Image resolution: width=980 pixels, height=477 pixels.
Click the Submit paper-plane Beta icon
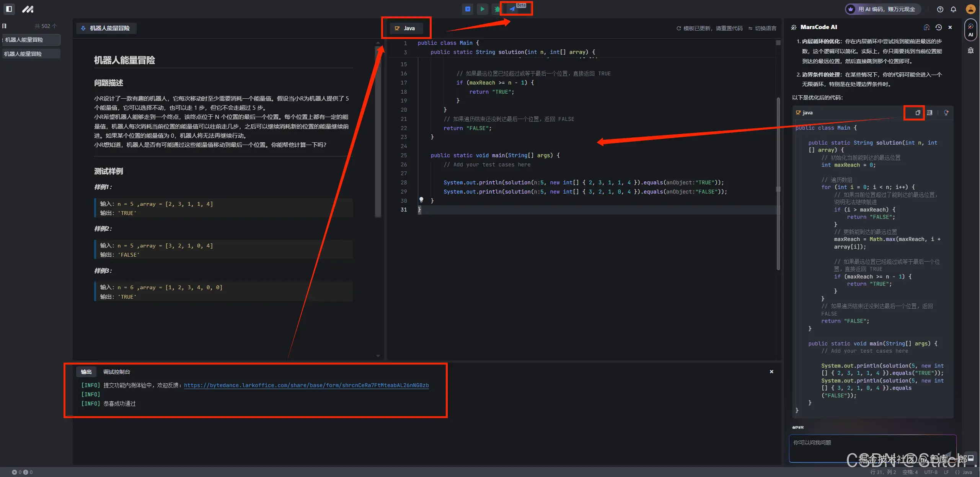tap(512, 9)
